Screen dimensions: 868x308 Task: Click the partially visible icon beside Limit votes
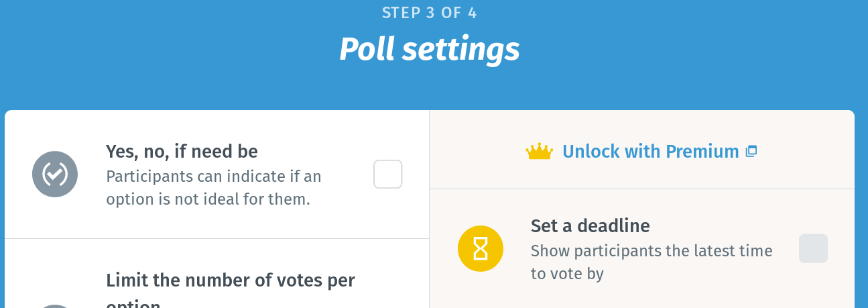(x=55, y=306)
